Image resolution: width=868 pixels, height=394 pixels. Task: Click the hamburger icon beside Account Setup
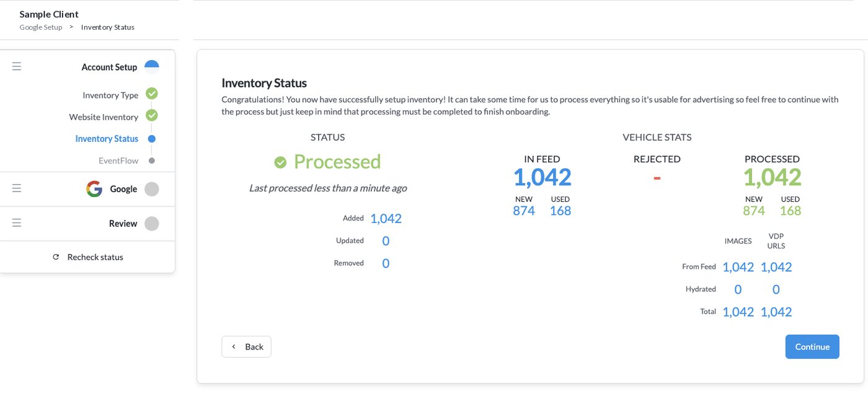[17, 66]
